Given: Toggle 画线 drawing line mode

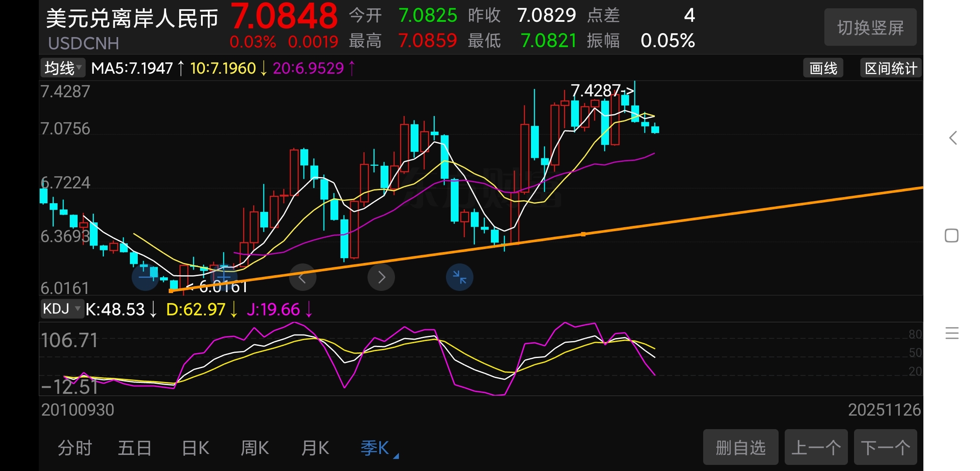Looking at the screenshot, I should 823,68.
